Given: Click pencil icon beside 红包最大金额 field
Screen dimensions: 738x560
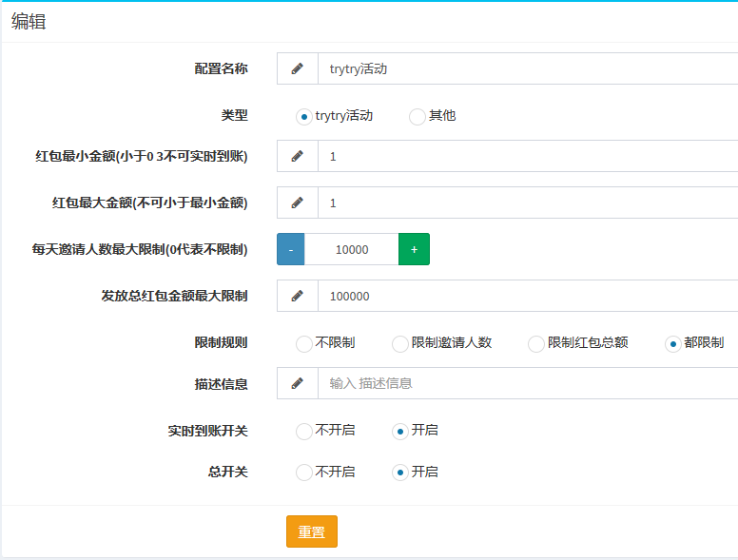Looking at the screenshot, I should tap(297, 203).
